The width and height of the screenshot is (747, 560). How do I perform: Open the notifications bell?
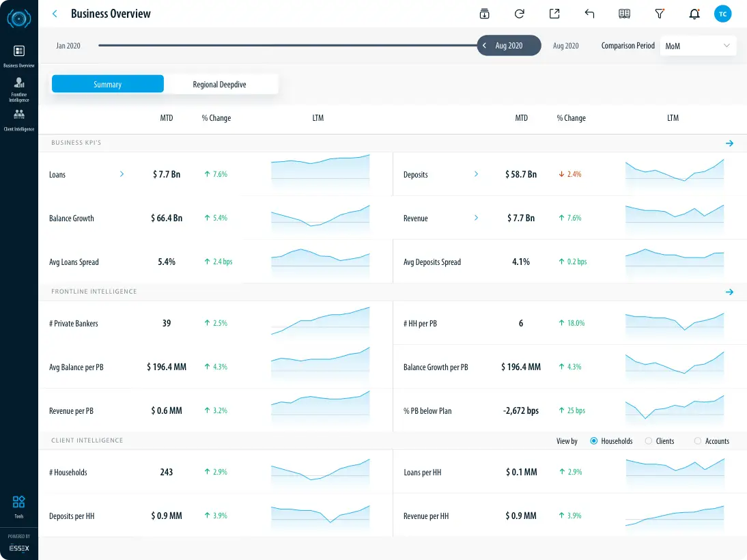(694, 14)
